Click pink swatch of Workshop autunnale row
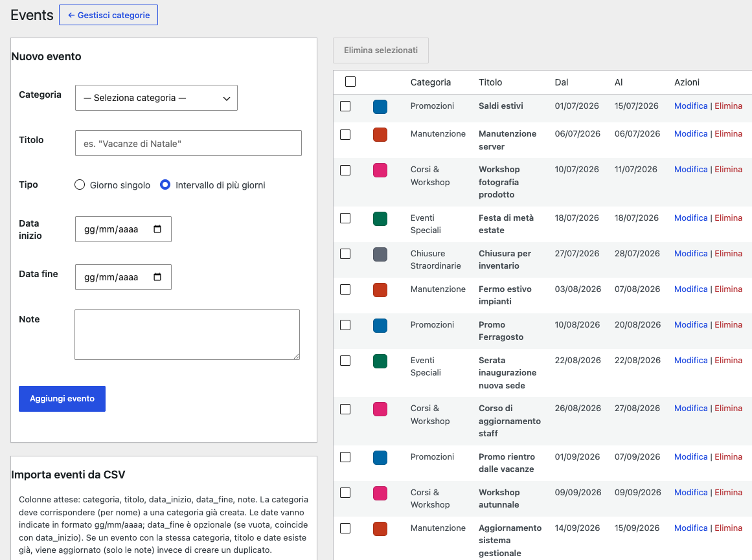The width and height of the screenshot is (752, 560). pyautogui.click(x=380, y=493)
